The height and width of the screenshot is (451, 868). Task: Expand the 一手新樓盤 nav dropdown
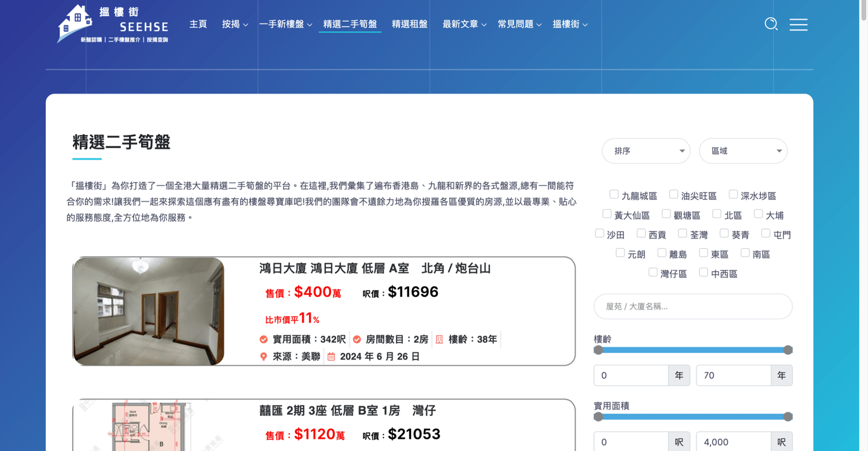click(285, 24)
